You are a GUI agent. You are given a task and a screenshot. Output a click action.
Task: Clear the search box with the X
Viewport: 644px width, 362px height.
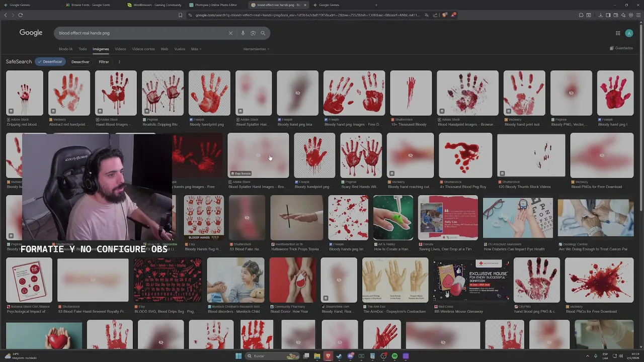pos(230,33)
